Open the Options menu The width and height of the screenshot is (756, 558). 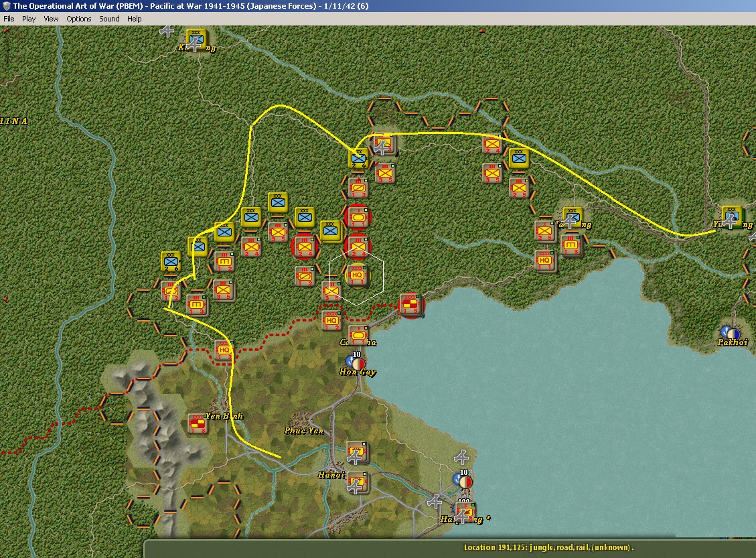pyautogui.click(x=78, y=19)
